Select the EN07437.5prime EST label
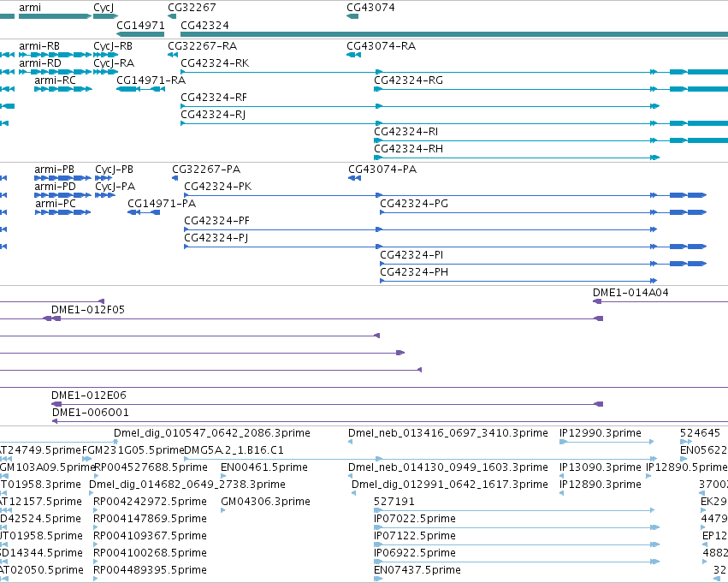Screen dimensions: 728x583 (x=417, y=571)
